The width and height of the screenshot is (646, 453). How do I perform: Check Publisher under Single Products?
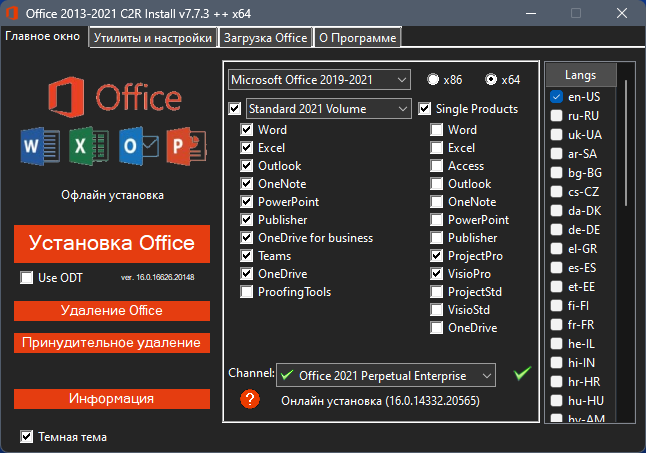tap(437, 238)
